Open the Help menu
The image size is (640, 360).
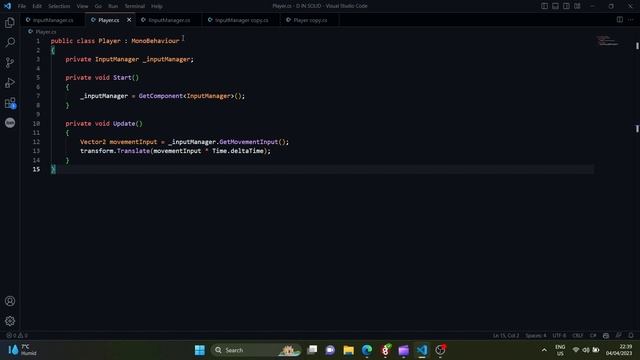pos(157,6)
